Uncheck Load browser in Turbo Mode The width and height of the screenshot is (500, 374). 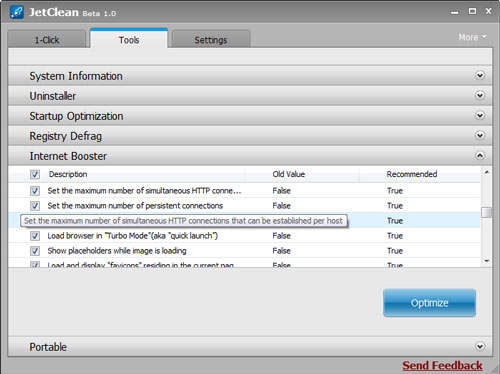pyautogui.click(x=35, y=236)
